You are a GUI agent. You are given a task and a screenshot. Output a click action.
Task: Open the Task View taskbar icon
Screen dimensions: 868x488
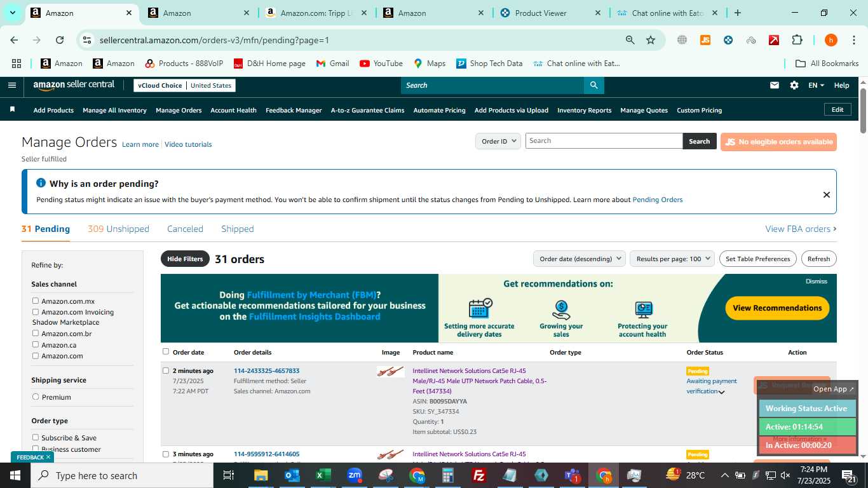click(229, 475)
